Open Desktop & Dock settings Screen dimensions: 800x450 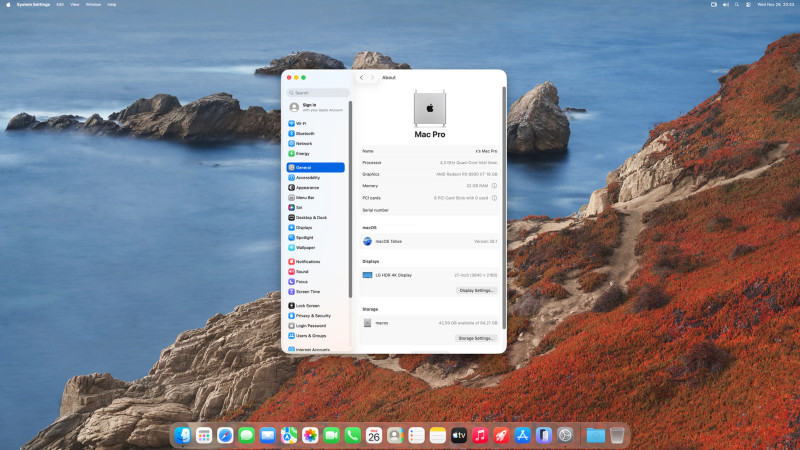pyautogui.click(x=315, y=217)
